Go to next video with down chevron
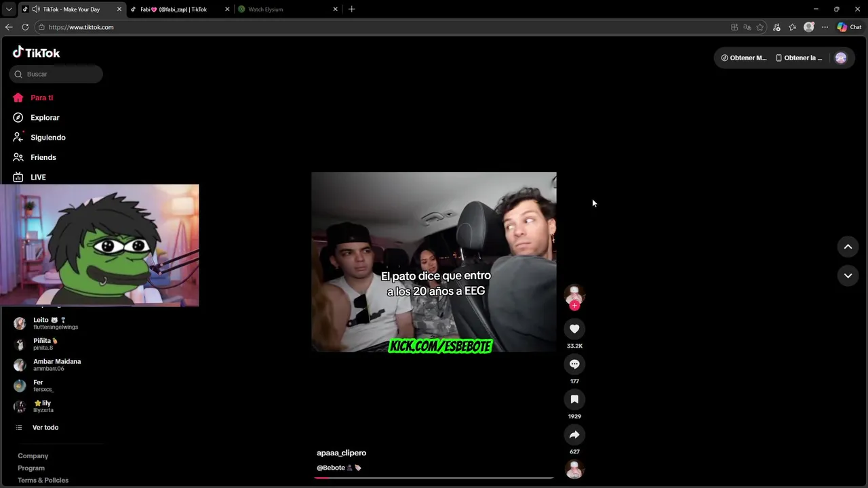 [x=848, y=275]
